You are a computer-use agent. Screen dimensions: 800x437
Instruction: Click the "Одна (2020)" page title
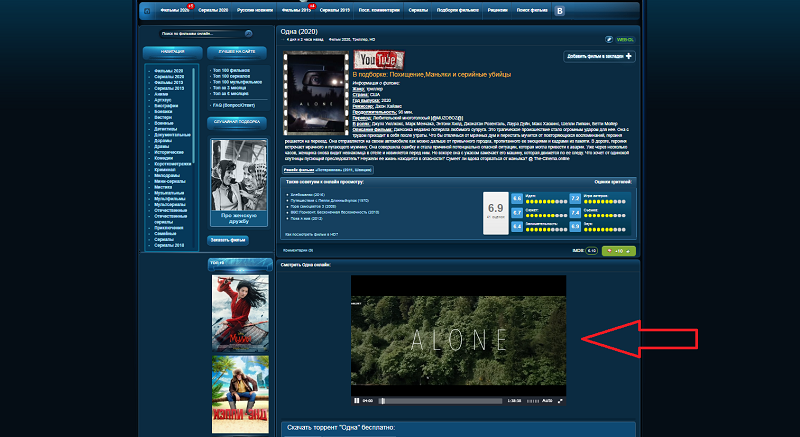299,32
